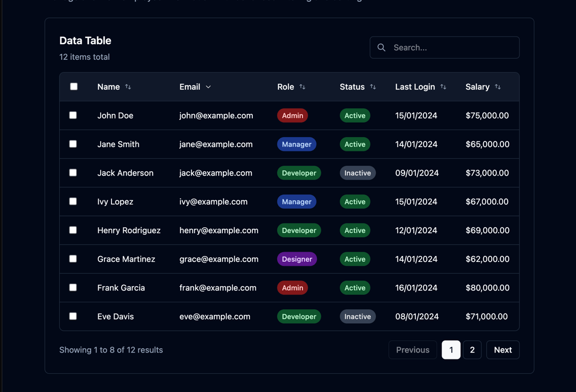Click the Active status in John Doe's row
The height and width of the screenshot is (392, 576).
(355, 115)
